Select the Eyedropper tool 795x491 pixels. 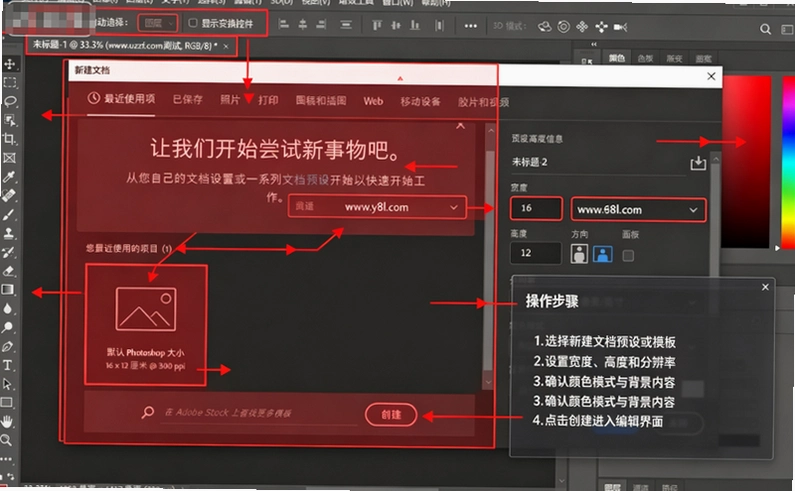(9, 177)
